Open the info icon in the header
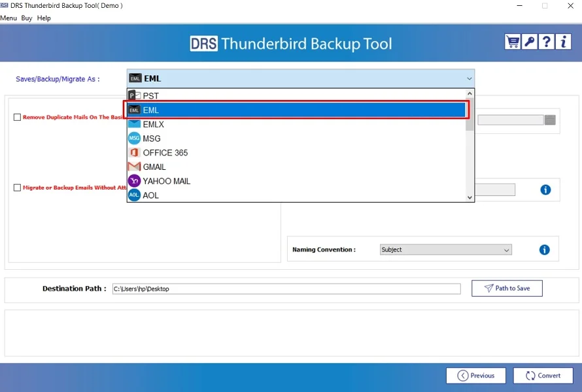This screenshot has height=392, width=582. [562, 41]
